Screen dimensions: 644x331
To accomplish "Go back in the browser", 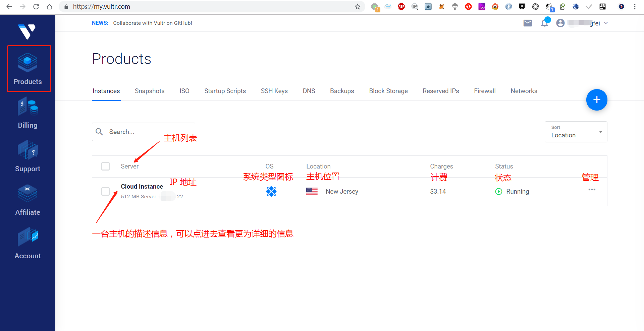I will (x=9, y=7).
